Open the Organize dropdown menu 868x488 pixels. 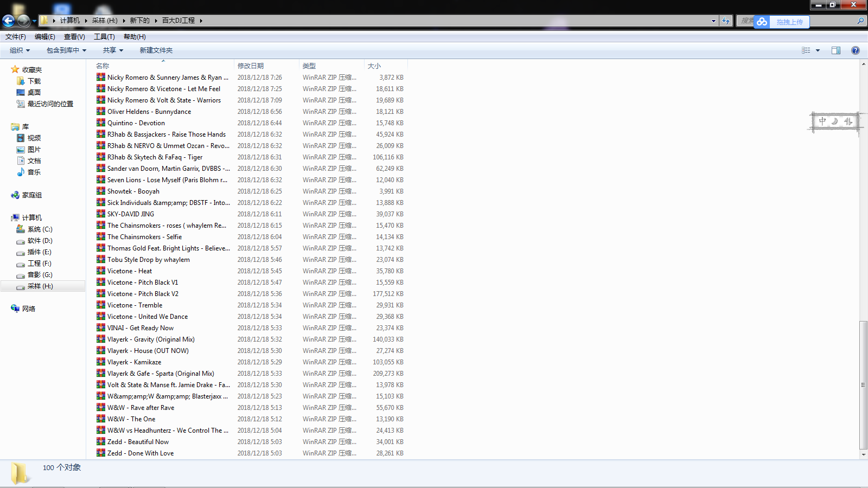[20, 50]
